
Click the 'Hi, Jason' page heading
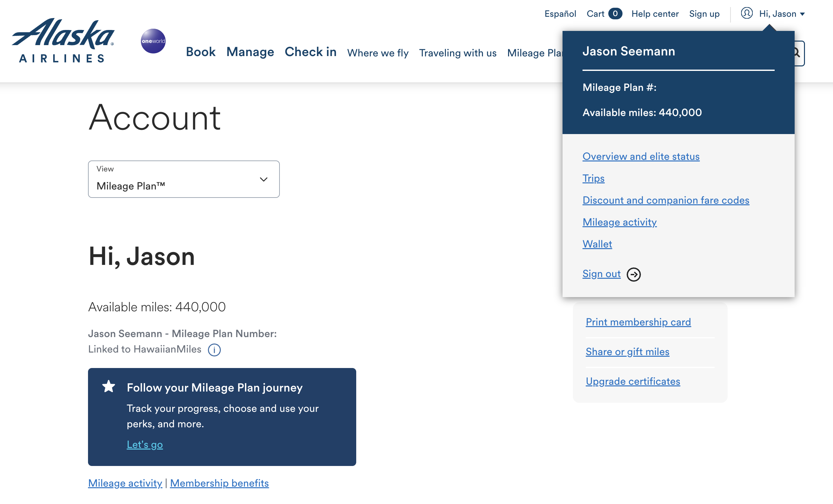click(x=142, y=256)
